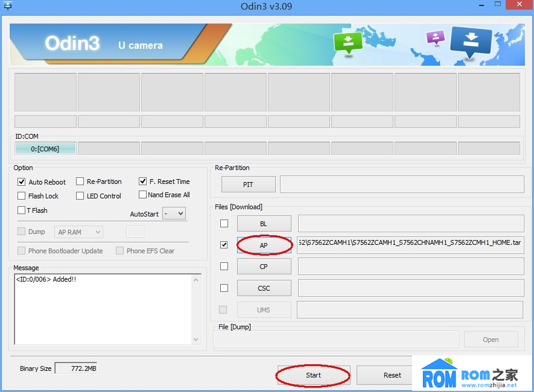The image size is (534, 392).
Task: Select the PIT file button
Action: coord(248,185)
